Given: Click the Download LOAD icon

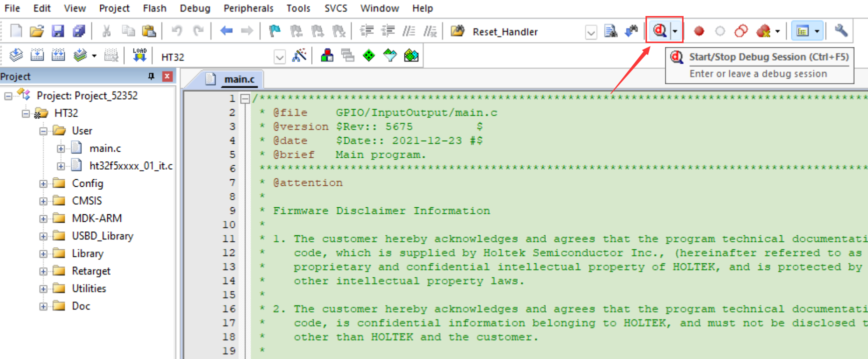Looking at the screenshot, I should tap(139, 55).
